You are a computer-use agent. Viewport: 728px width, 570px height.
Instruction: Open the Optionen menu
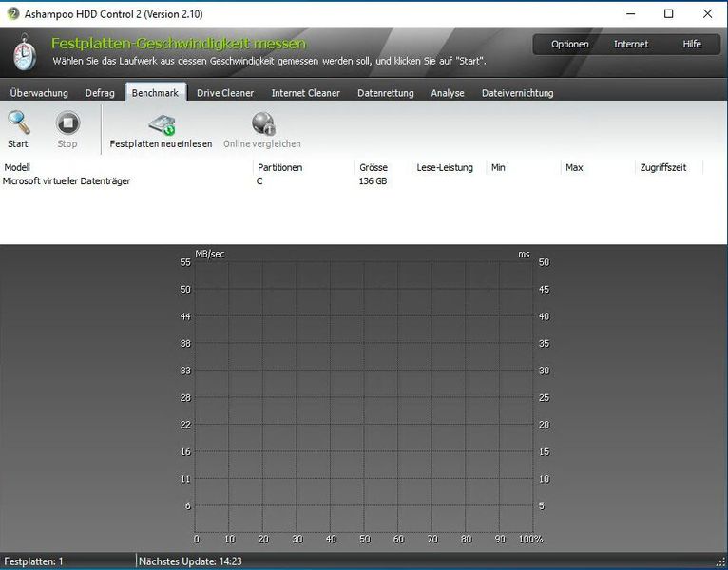pyautogui.click(x=569, y=44)
